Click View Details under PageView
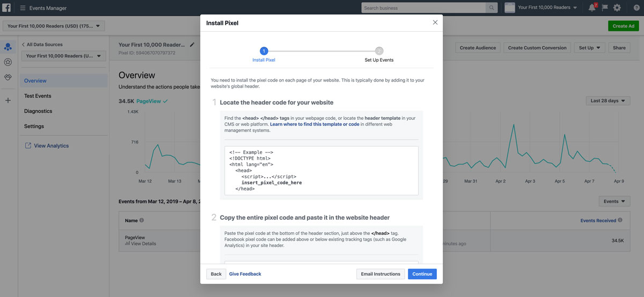 click(x=141, y=243)
